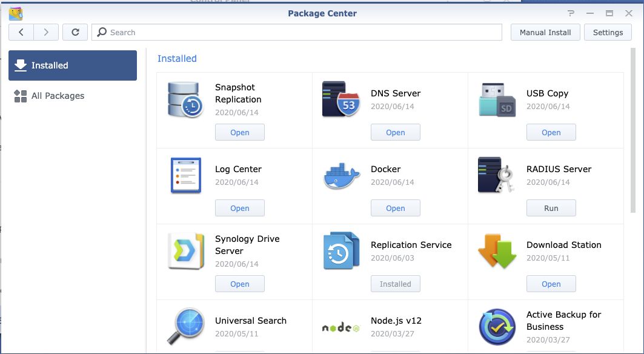This screenshot has width=644, height=354.
Task: Click the Synology Drive Server icon
Action: click(186, 251)
